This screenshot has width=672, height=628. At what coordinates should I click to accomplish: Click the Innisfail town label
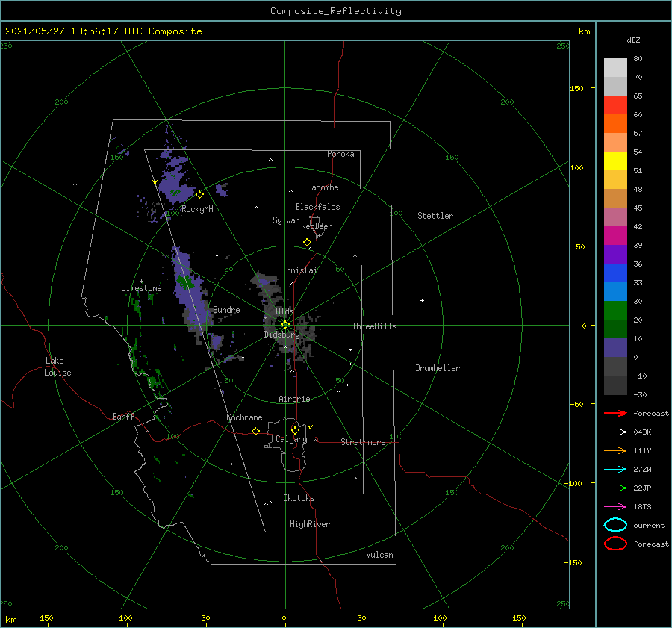point(302,270)
